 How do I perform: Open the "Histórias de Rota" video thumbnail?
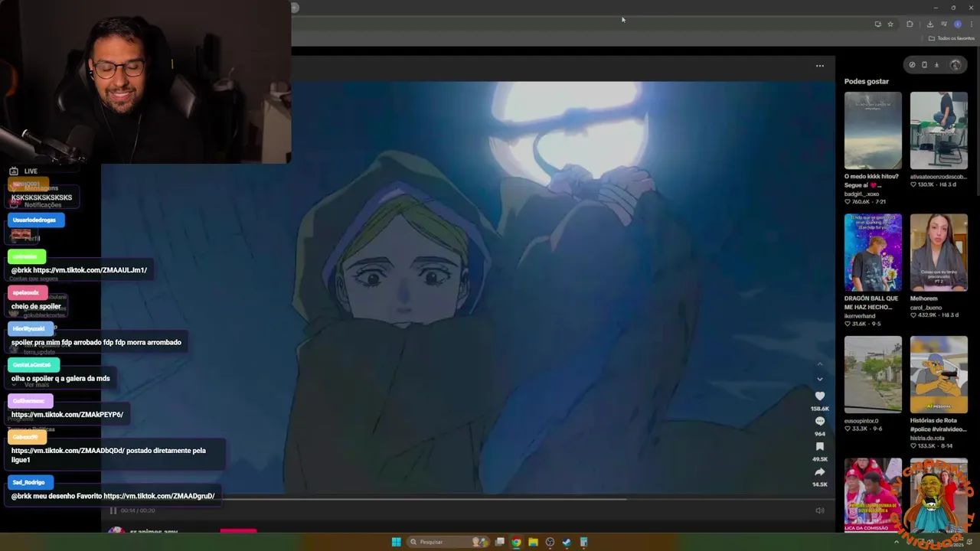point(939,374)
